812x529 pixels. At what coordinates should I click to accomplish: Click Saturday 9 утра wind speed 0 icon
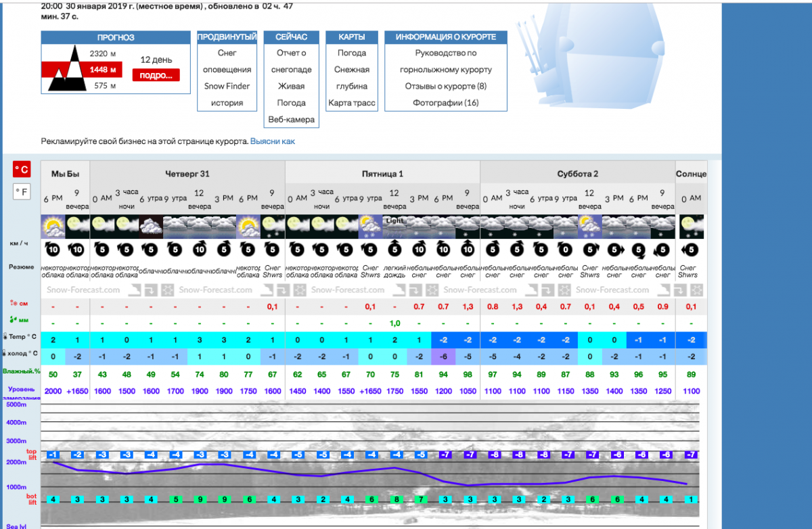point(566,250)
